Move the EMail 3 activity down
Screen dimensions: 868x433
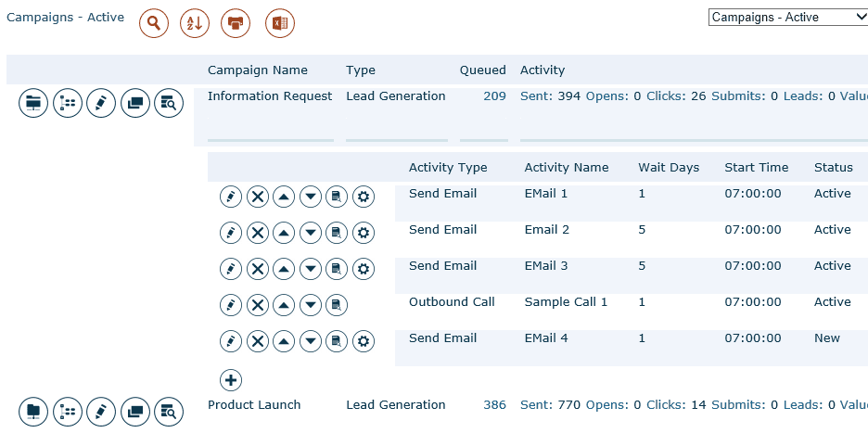tap(311, 269)
